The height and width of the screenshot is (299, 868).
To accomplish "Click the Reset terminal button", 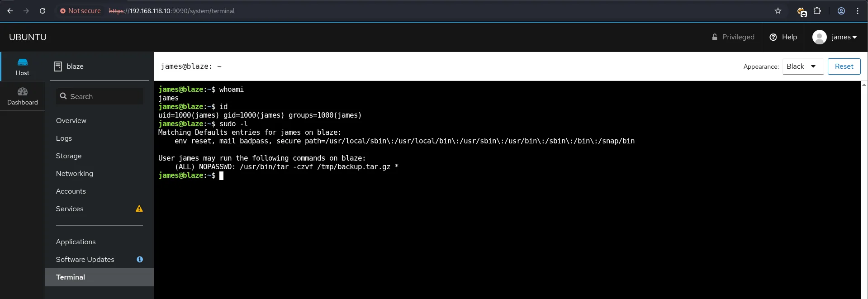I will 844,66.
